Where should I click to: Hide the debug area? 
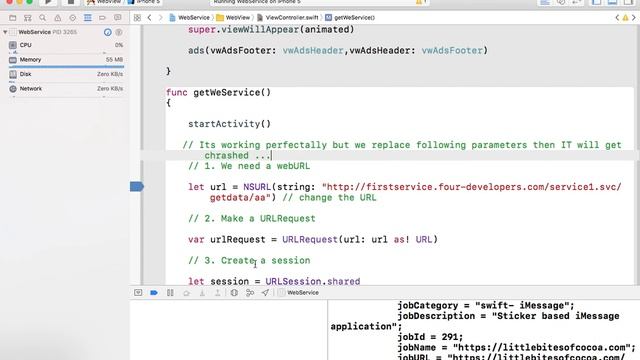138,293
